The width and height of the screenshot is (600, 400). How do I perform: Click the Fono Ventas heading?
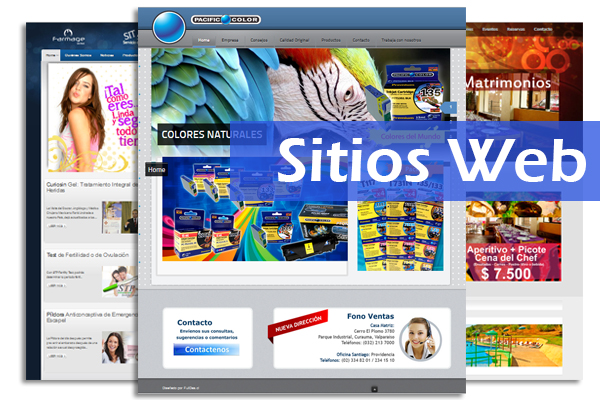[370, 316]
